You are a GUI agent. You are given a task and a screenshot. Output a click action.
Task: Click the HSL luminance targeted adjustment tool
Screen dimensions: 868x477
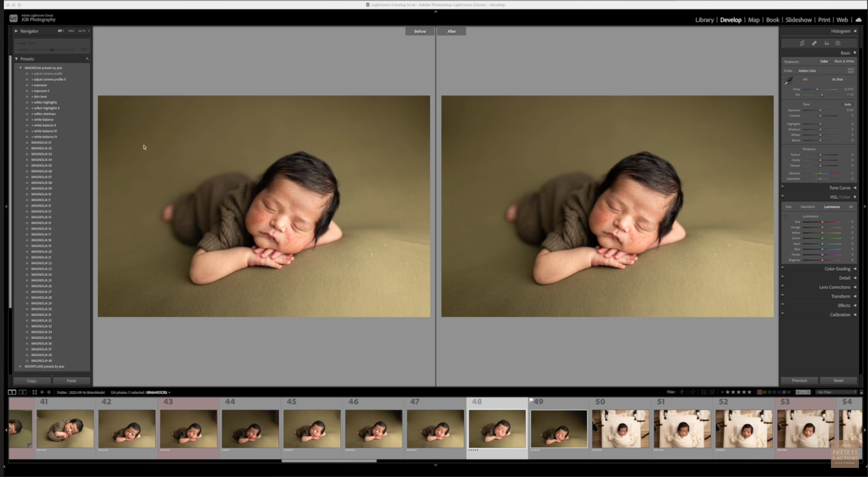[x=785, y=217]
